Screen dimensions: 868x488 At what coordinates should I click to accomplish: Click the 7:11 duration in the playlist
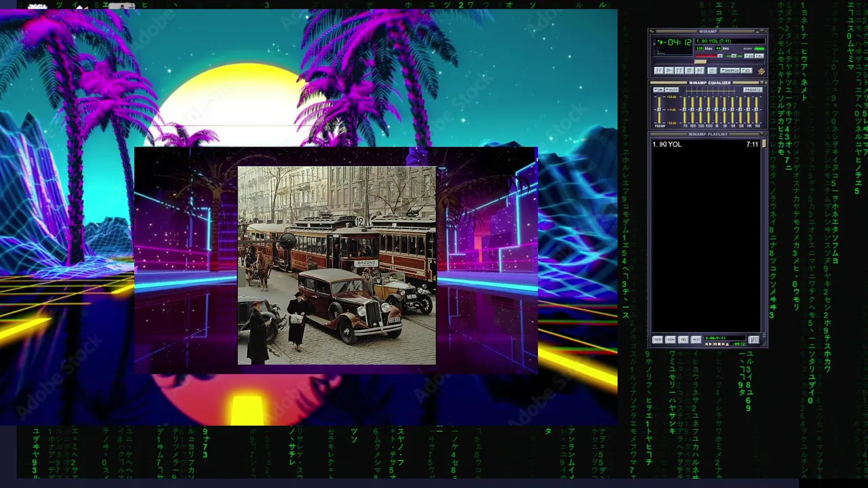click(752, 144)
